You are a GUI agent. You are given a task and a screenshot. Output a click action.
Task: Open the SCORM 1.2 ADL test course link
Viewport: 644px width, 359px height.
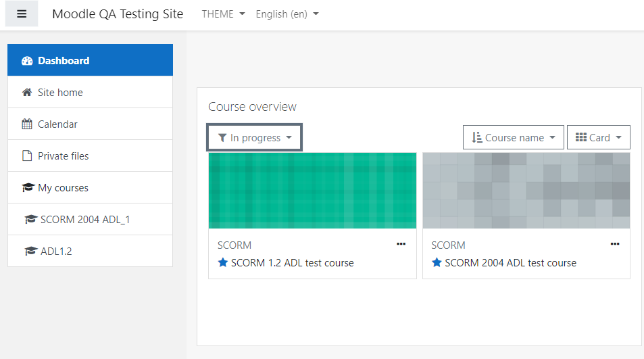[292, 263]
